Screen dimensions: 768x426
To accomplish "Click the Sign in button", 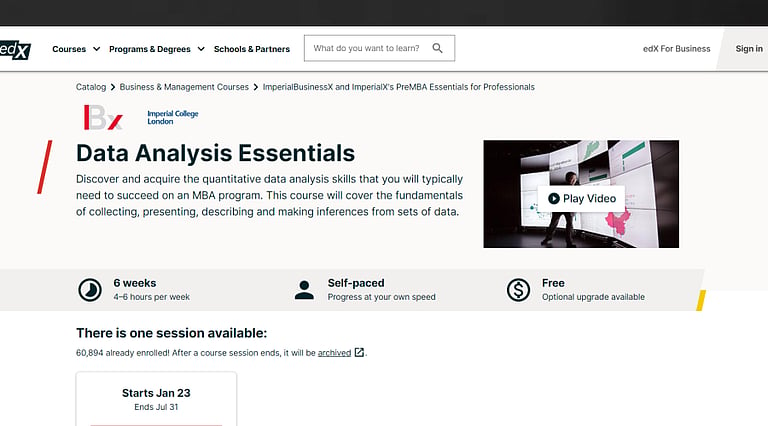I will [749, 48].
